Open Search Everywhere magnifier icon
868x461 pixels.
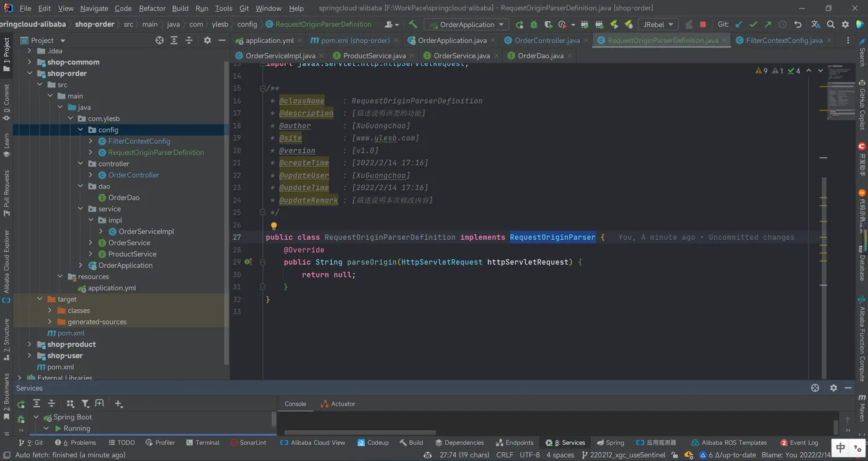pyautogui.click(x=831, y=25)
